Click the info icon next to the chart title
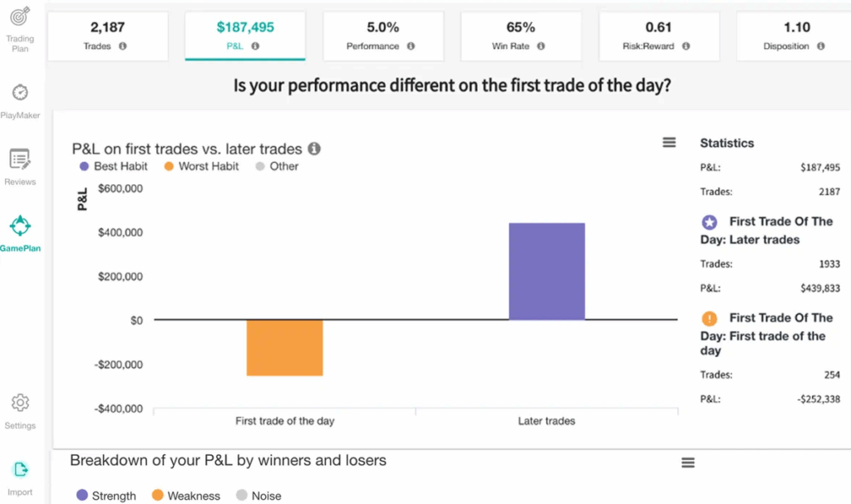Screen dimensions: 851x504 coord(313,149)
